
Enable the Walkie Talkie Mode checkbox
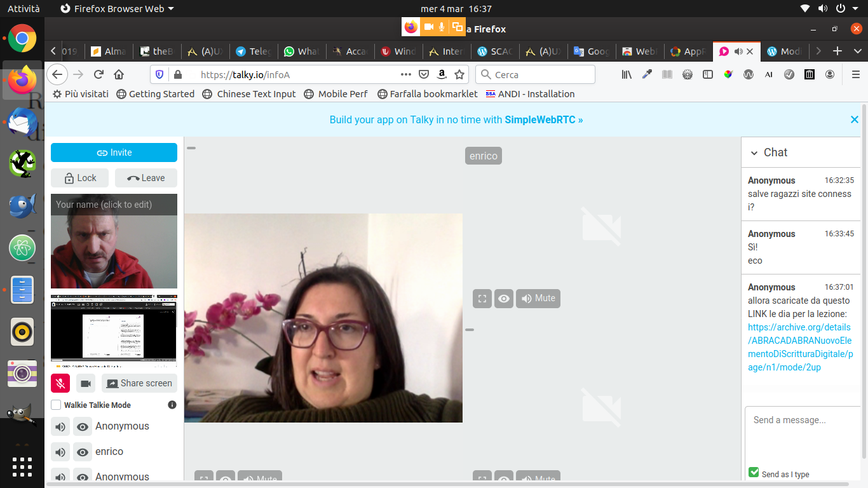coord(56,405)
